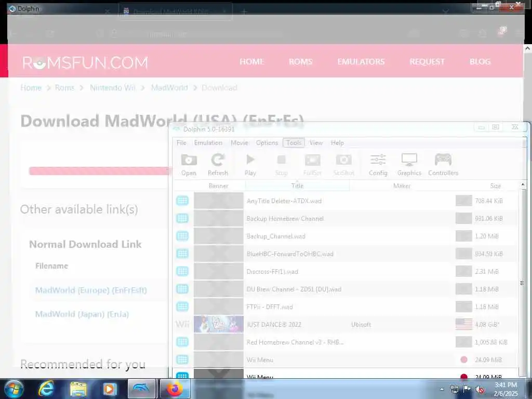Click the WAD icon beside Discross-FFf1.wad
This screenshot has width=532, height=399.
pyautogui.click(x=182, y=271)
